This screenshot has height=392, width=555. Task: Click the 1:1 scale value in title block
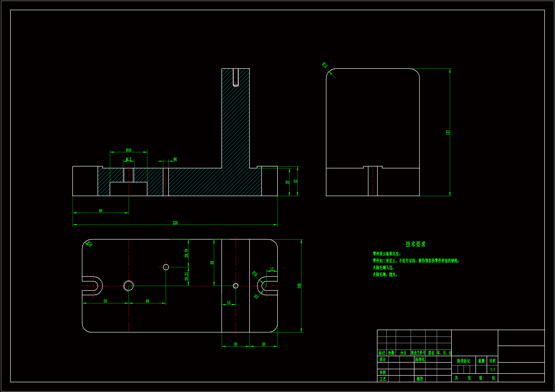pos(492,369)
